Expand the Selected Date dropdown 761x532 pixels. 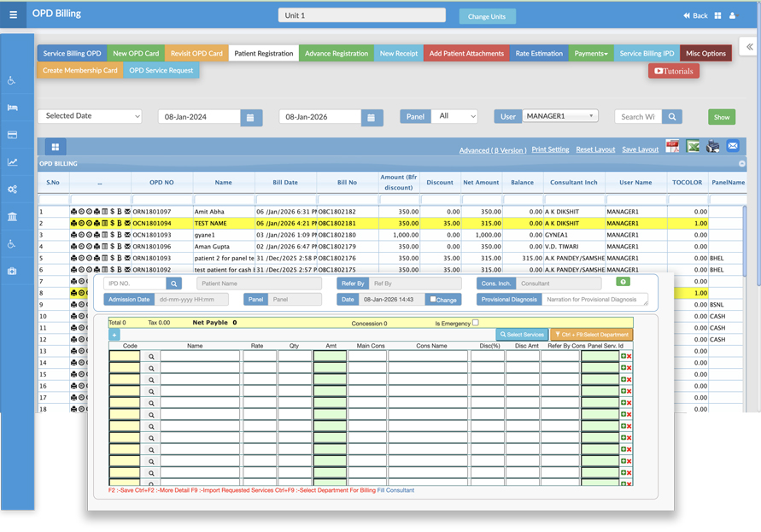(89, 116)
